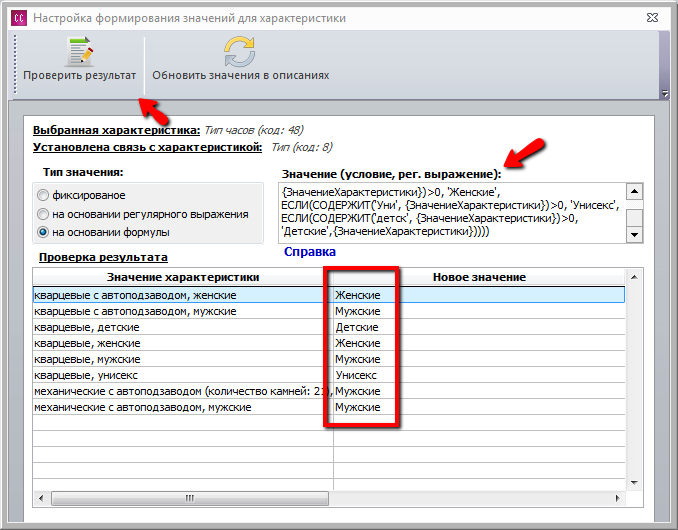Click inside the formula value text area
This screenshot has height=530, width=678.
coord(452,212)
